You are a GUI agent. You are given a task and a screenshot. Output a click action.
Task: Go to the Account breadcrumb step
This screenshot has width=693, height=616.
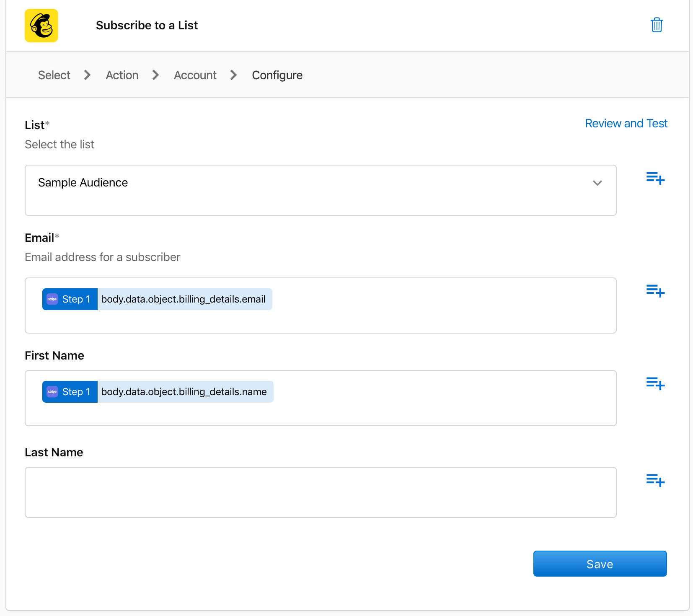pyautogui.click(x=195, y=75)
